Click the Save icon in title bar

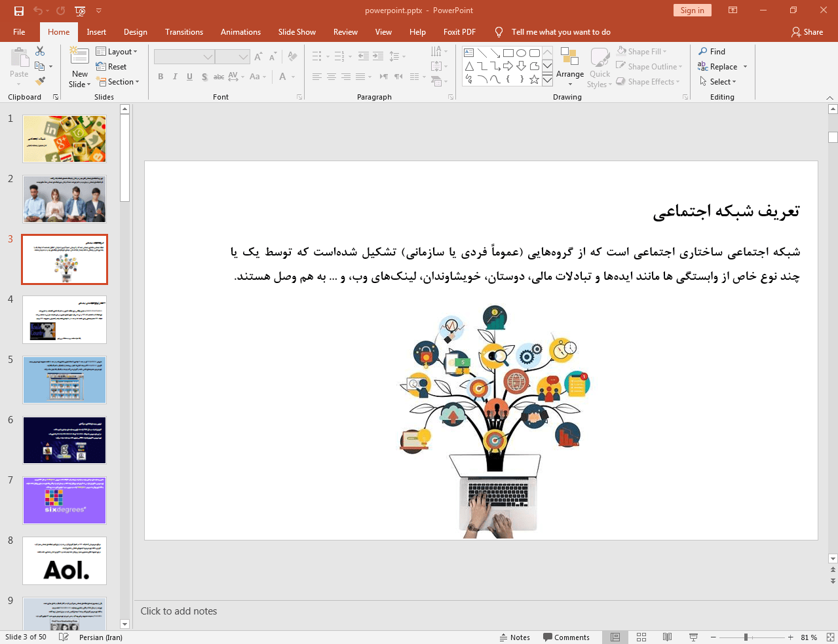pos(19,10)
